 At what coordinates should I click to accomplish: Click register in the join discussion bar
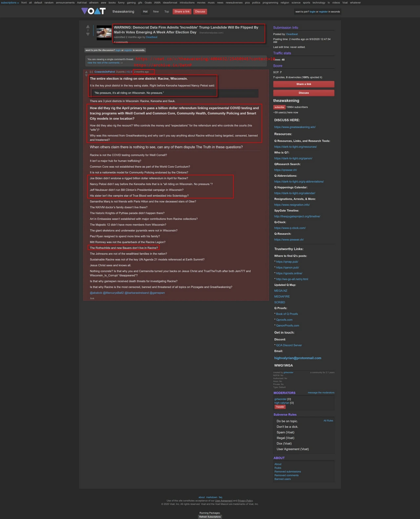(128, 50)
